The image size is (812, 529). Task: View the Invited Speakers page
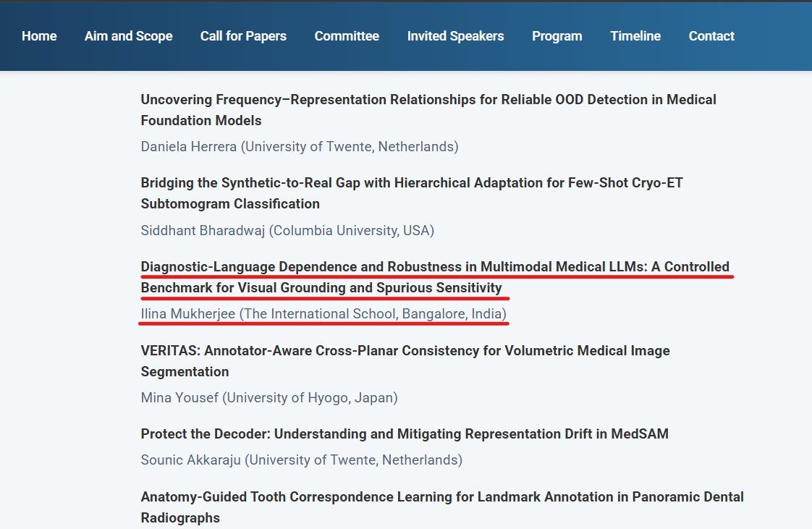point(455,35)
